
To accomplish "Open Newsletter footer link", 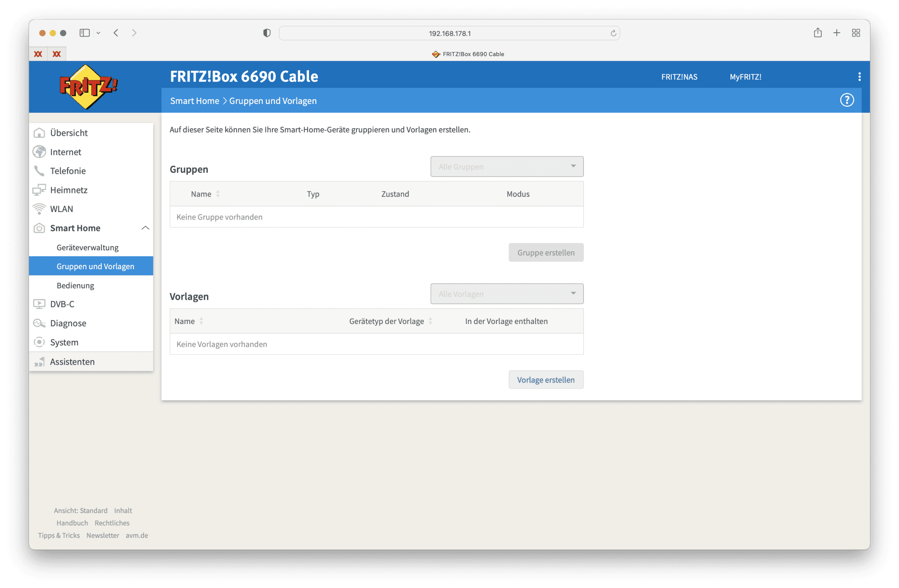I will [x=103, y=535].
